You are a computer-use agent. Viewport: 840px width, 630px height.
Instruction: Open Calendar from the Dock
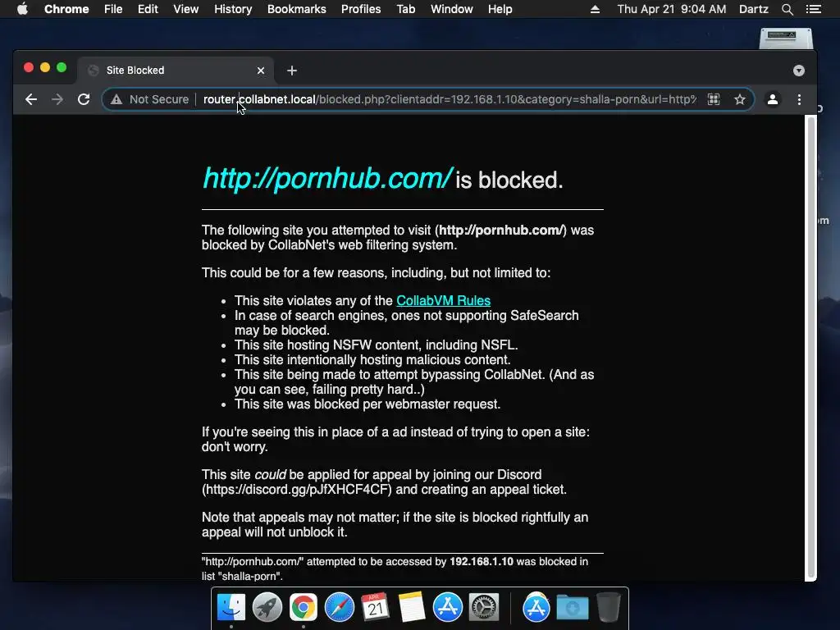375,608
